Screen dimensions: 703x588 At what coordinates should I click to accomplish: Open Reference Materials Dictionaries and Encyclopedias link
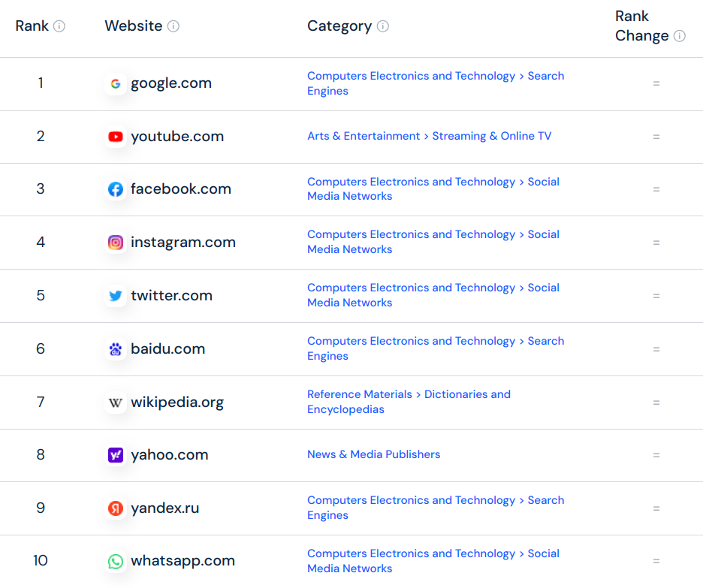409,402
